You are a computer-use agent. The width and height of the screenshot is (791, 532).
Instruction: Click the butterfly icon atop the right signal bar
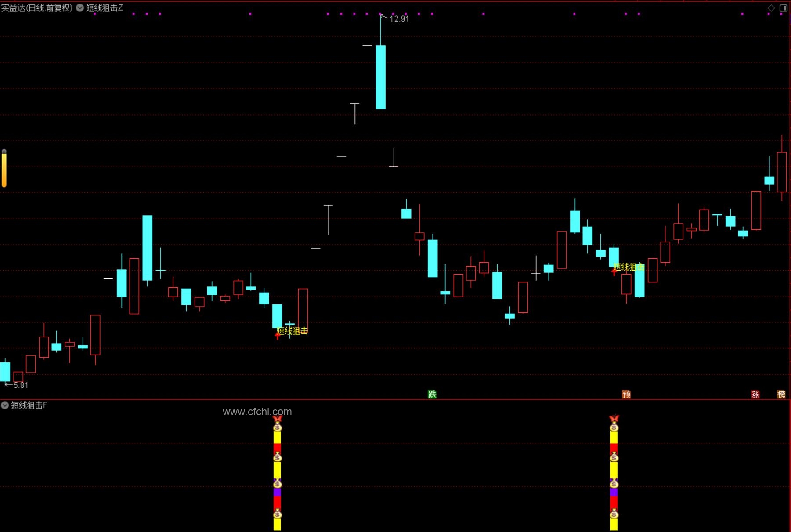pos(614,419)
